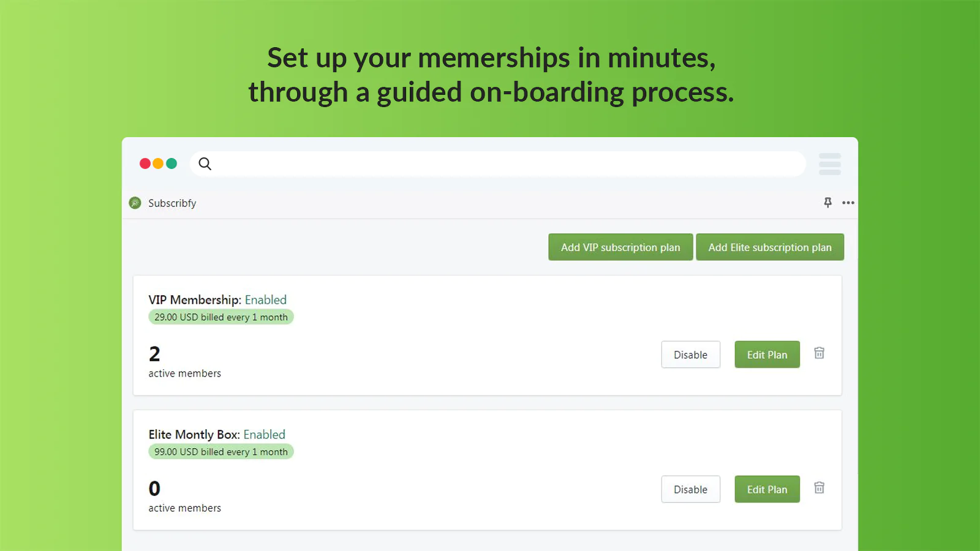The height and width of the screenshot is (551, 980).
Task: Click the search magnifier icon
Action: (x=205, y=163)
